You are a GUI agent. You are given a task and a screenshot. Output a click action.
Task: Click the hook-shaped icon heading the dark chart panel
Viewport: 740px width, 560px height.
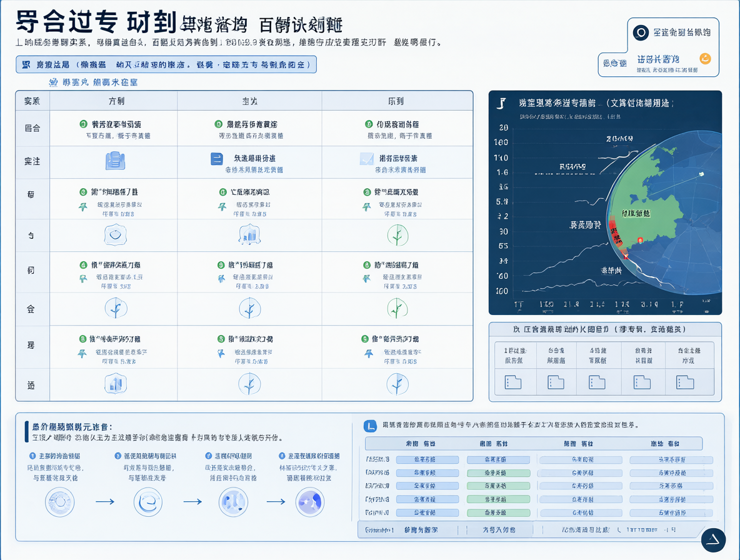(502, 103)
